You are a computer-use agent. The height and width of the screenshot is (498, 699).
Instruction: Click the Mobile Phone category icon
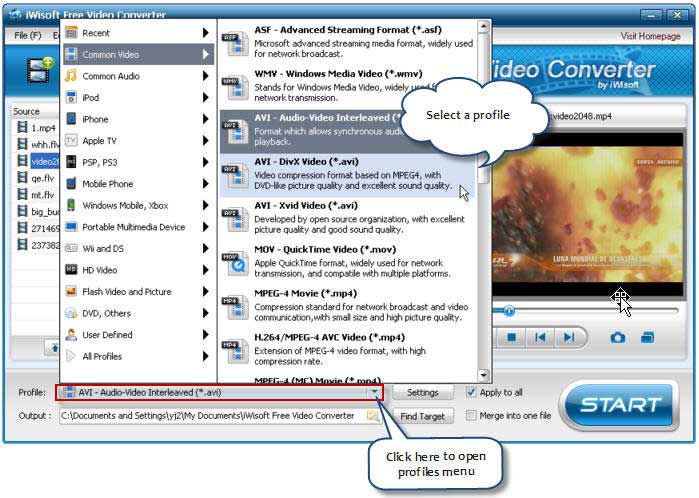71,184
